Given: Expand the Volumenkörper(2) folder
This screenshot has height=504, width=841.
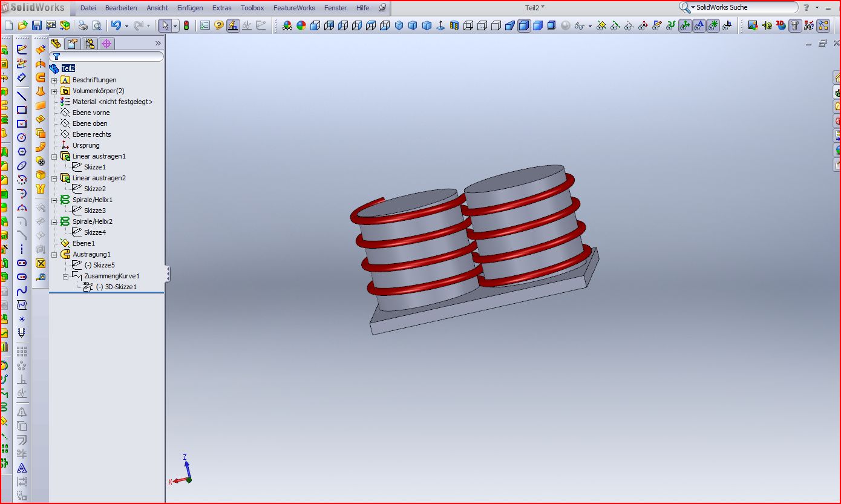Looking at the screenshot, I should pos(54,91).
